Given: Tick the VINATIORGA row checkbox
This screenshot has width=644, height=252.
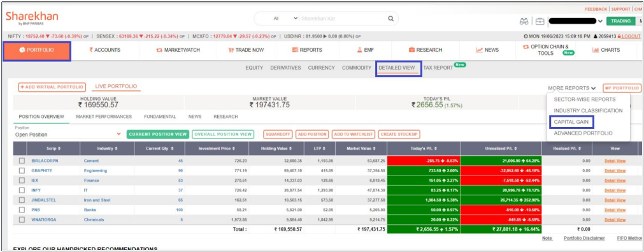Looking at the screenshot, I should click(22, 219).
